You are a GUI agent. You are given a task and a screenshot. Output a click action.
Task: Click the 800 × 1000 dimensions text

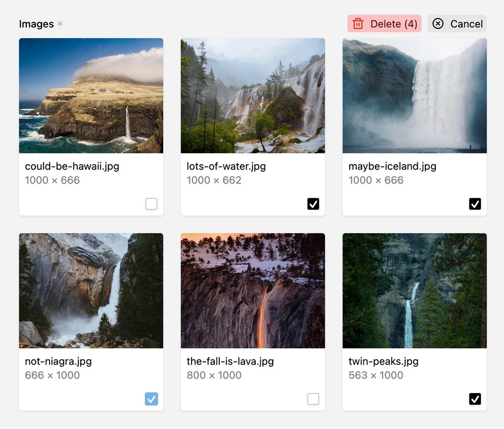(x=214, y=375)
